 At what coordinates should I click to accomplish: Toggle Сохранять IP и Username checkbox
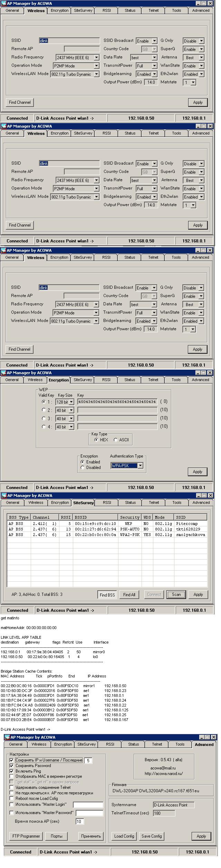[x=11, y=760]
